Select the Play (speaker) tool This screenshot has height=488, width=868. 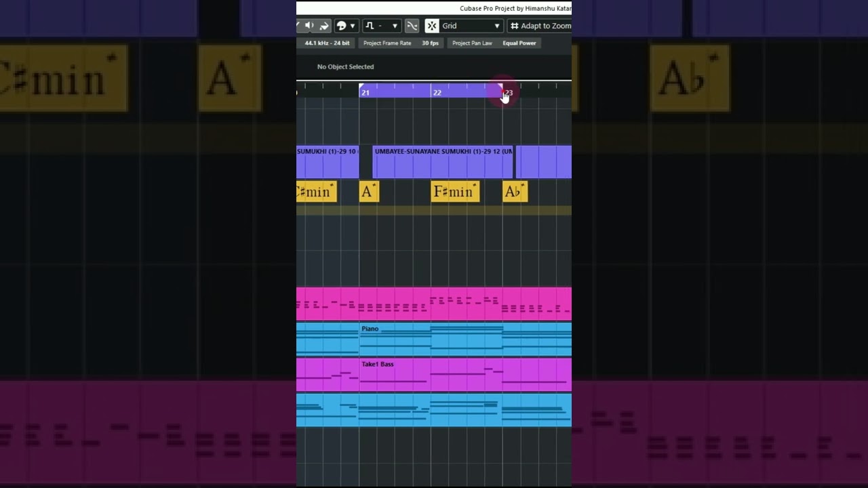(309, 26)
